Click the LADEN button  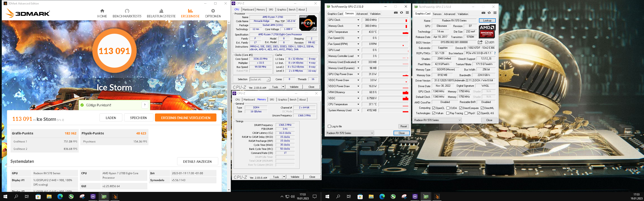(x=111, y=118)
